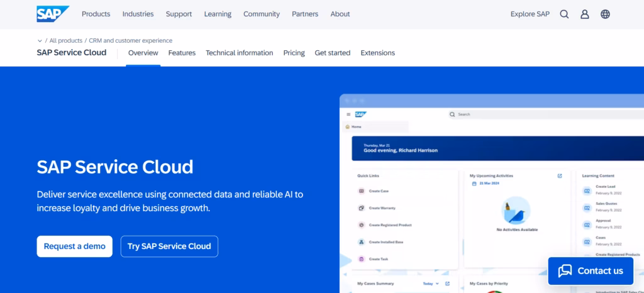Open the Products menu
This screenshot has height=293, width=644.
[x=96, y=14]
